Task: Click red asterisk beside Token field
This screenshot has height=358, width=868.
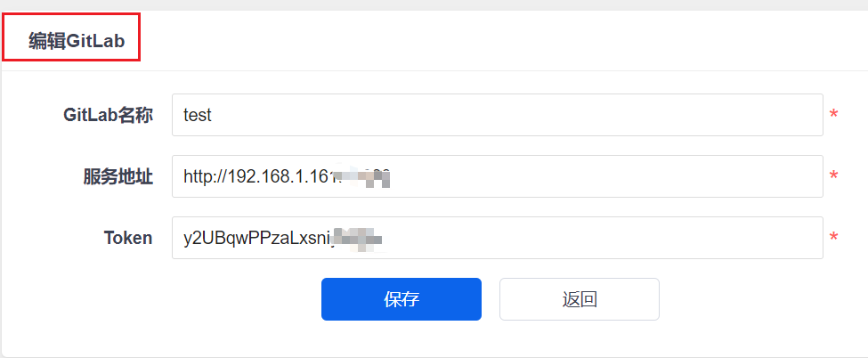Action: pyautogui.click(x=833, y=238)
